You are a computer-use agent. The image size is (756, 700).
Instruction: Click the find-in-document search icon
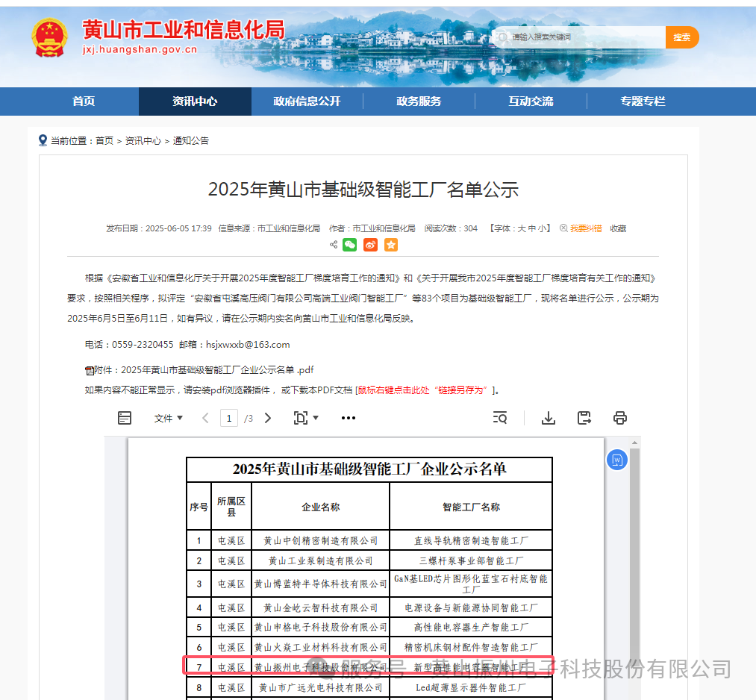pos(500,418)
